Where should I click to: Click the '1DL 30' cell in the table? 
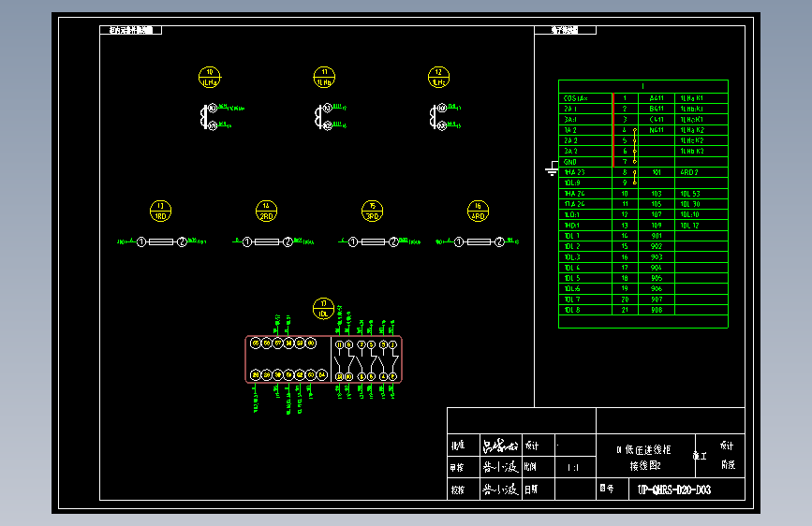click(701, 204)
